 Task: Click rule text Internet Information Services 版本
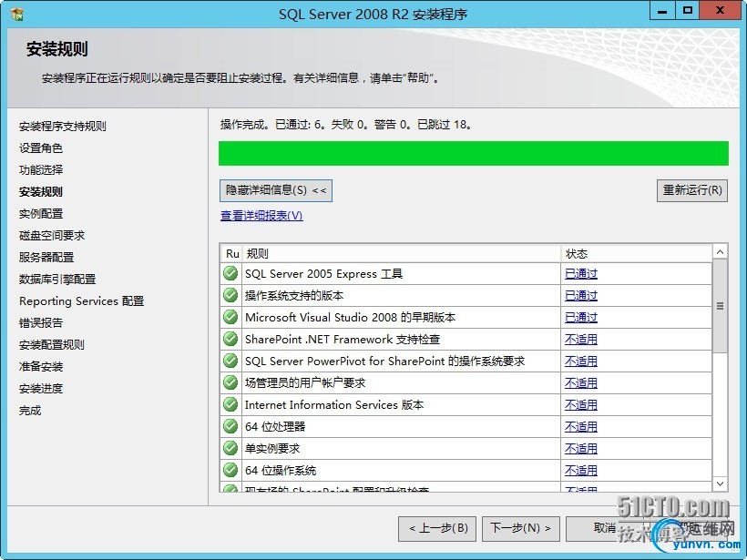pyautogui.click(x=334, y=405)
